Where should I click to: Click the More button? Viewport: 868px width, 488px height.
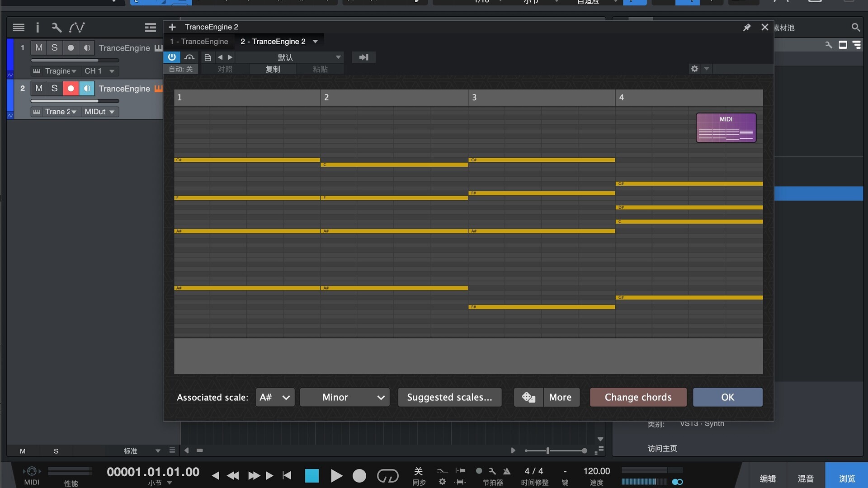[561, 397]
